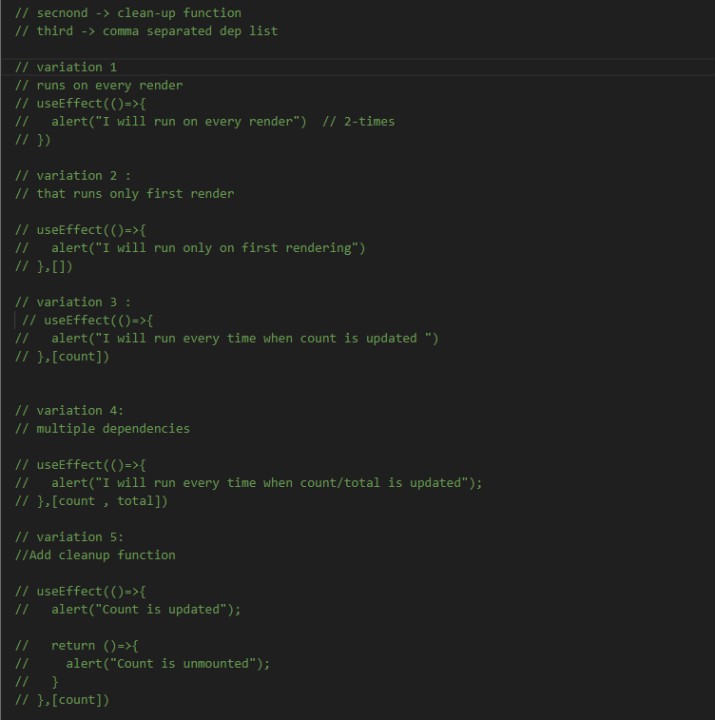715x720 pixels.
Task: Click the 'variation 3 :' comment line
Action: [x=73, y=302]
